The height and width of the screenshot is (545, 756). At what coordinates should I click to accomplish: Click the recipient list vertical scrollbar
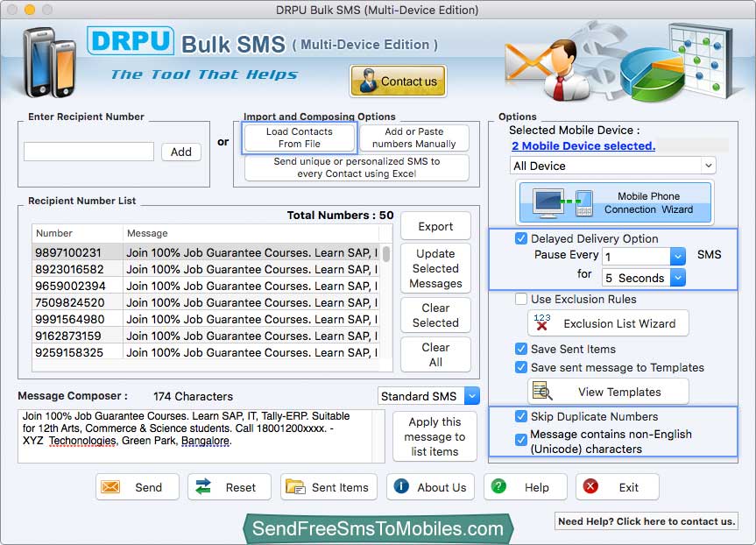386,254
